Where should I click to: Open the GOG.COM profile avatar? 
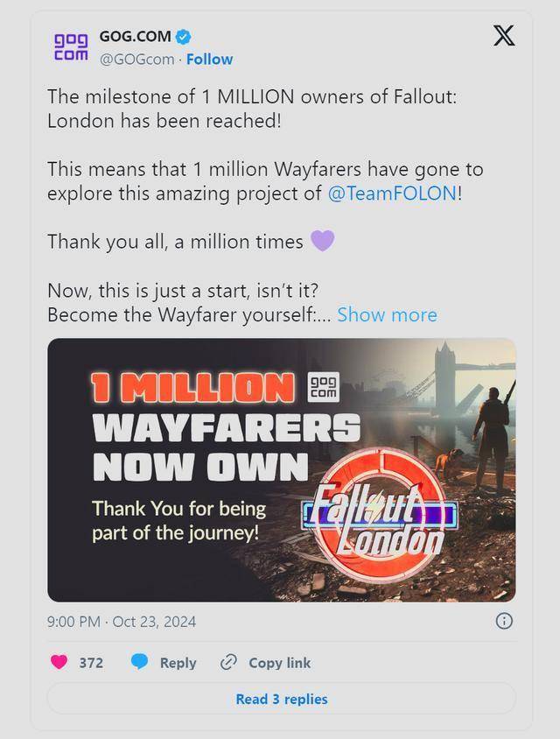click(x=71, y=46)
